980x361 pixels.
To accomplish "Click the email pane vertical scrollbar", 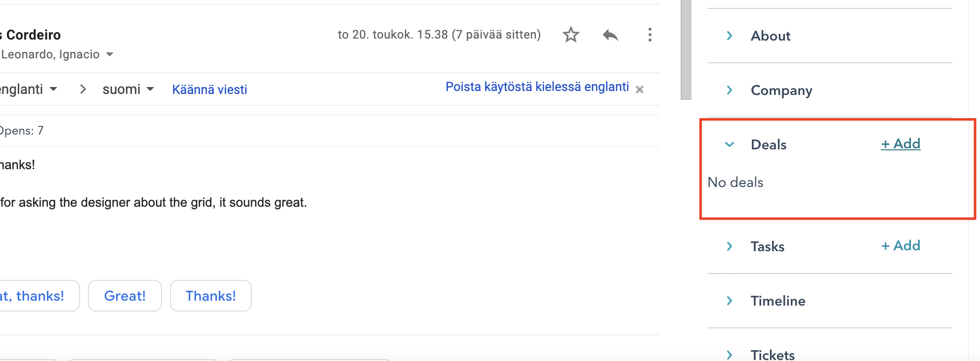I will tap(686, 49).
